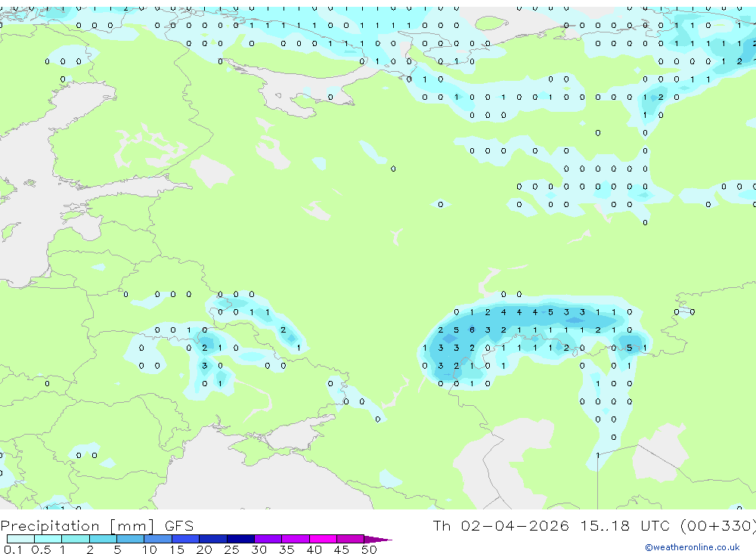Image resolution: width=756 pixels, height=554 pixels.
Task: Click the 'GFS' model label
Action: (x=179, y=526)
